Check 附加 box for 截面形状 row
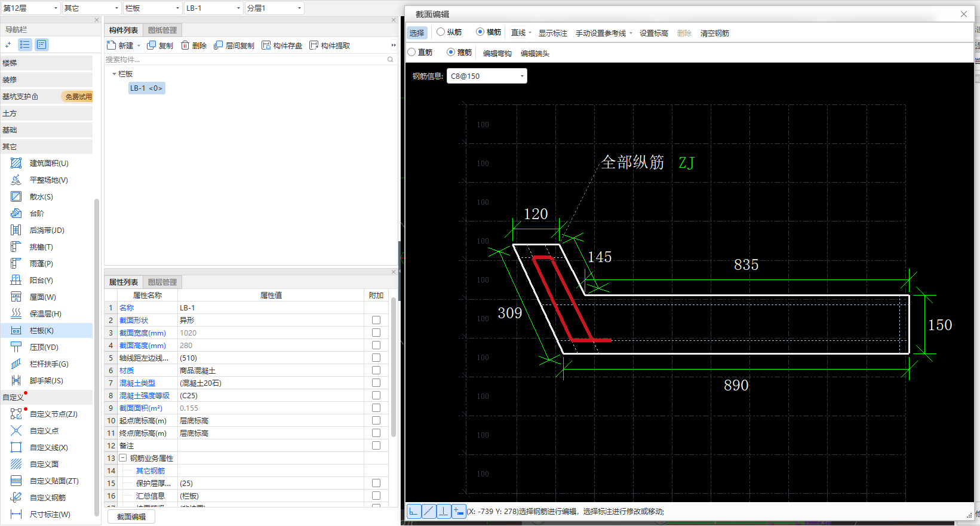 coord(376,320)
